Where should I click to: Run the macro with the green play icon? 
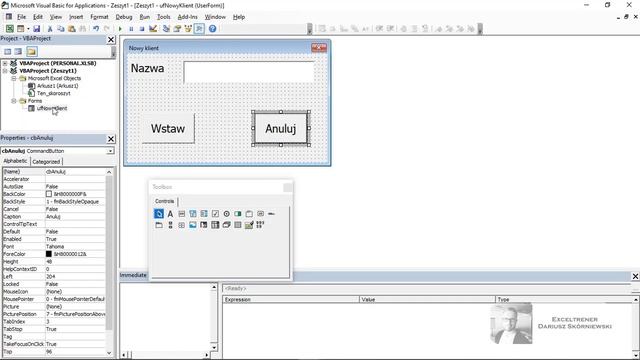click(120, 29)
